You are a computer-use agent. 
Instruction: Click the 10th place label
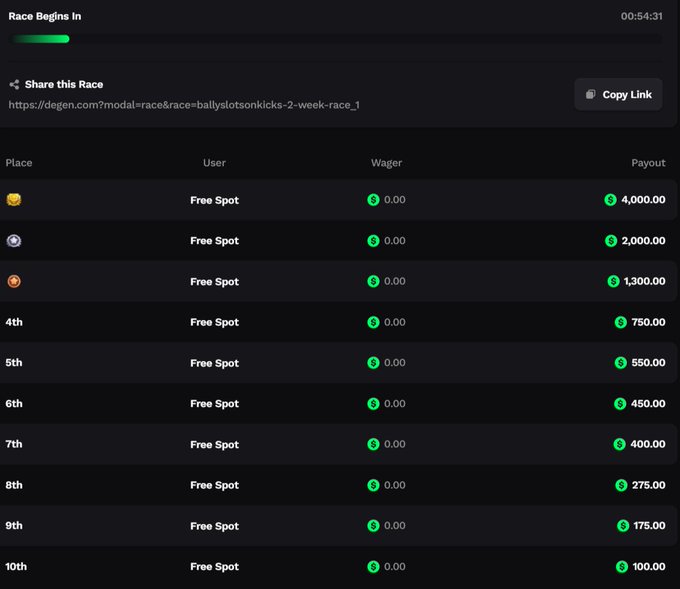click(16, 566)
